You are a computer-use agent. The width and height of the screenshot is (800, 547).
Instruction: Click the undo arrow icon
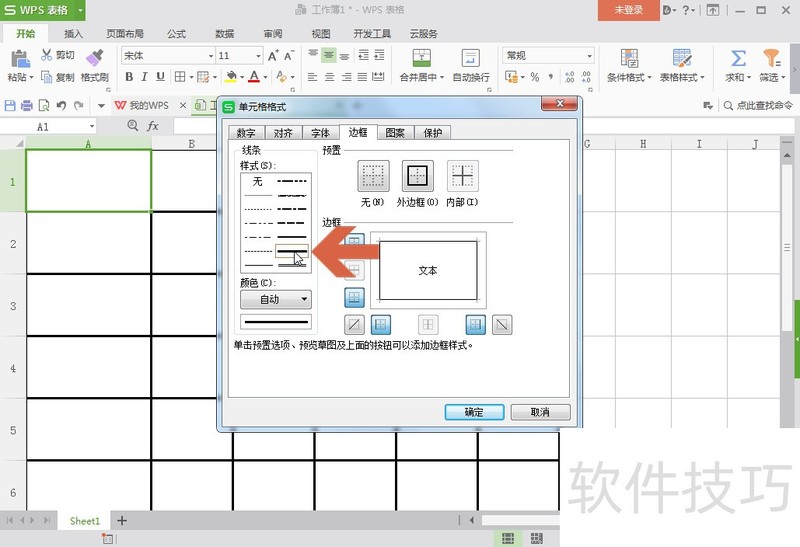coord(61,106)
